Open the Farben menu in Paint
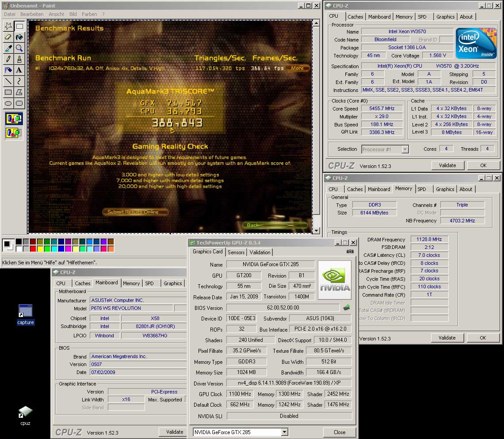Image resolution: width=504 pixels, height=439 pixels. pyautogui.click(x=89, y=14)
